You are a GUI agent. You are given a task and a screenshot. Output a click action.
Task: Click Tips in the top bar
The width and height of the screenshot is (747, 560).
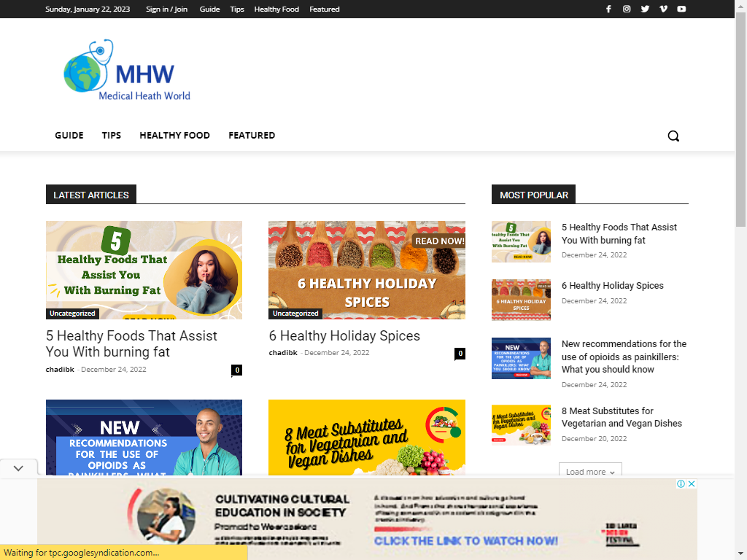237,9
